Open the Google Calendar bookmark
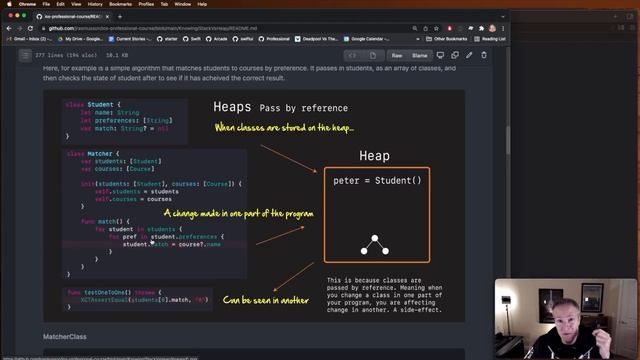 pos(367,39)
